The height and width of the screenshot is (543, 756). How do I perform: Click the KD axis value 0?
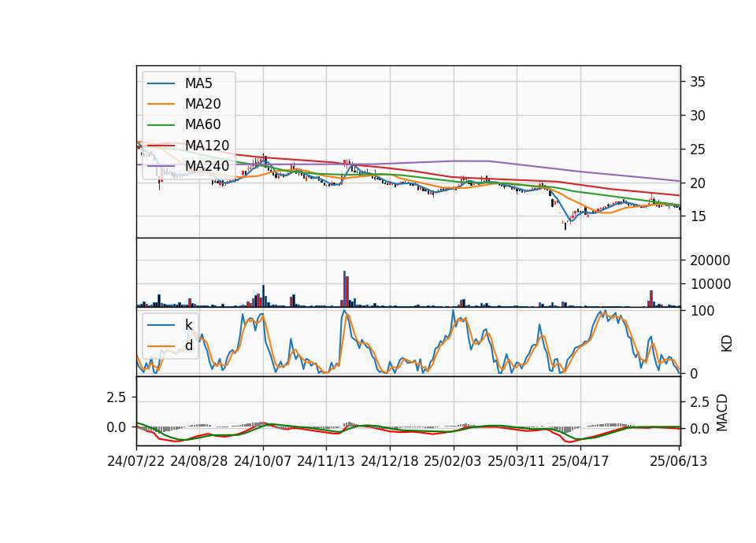[694, 373]
